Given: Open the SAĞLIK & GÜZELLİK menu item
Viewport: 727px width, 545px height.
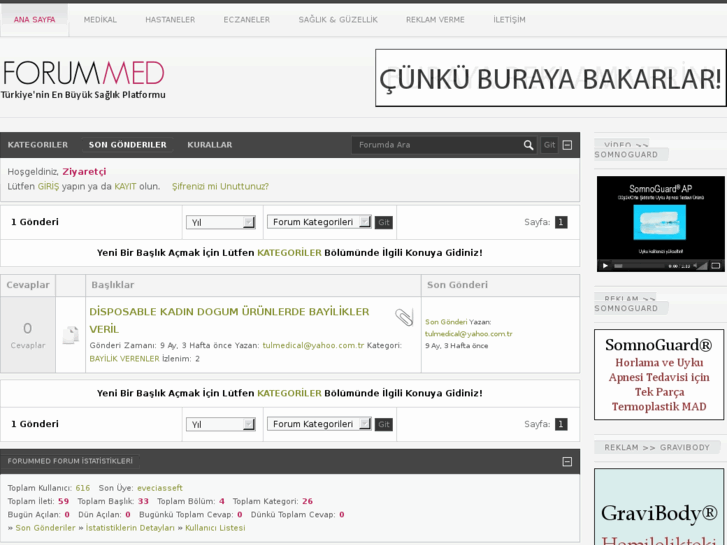Looking at the screenshot, I should (338, 19).
